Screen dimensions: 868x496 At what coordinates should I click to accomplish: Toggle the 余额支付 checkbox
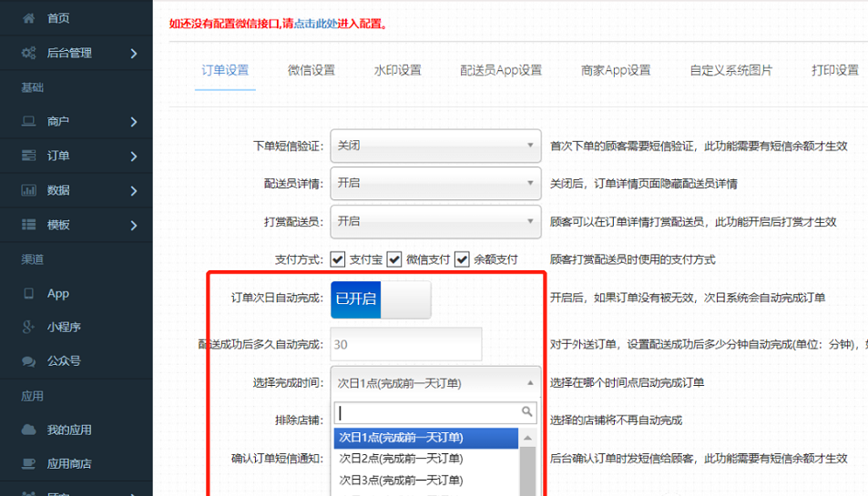pos(462,259)
